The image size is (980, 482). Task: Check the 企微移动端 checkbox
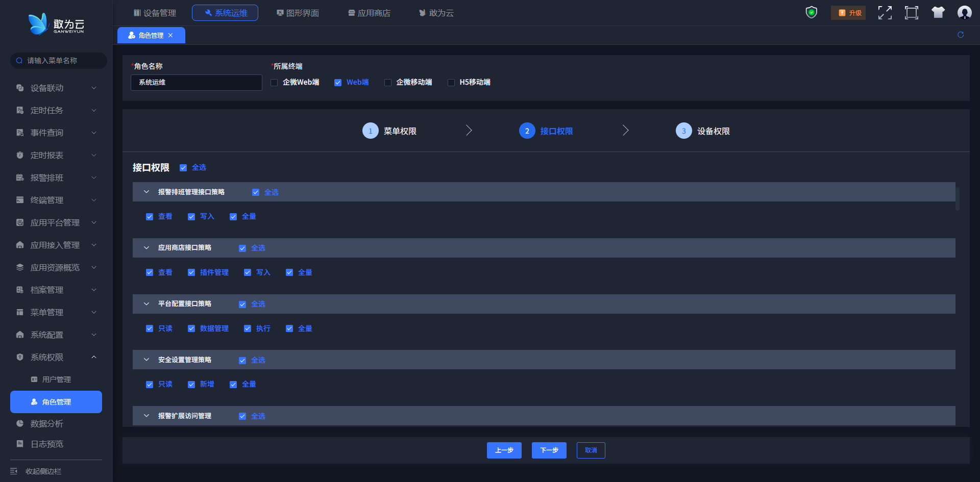(388, 83)
